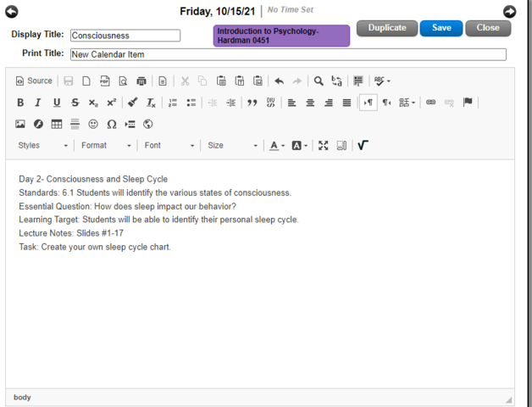Open the Format dropdown
The height and width of the screenshot is (407, 532).
click(x=106, y=145)
